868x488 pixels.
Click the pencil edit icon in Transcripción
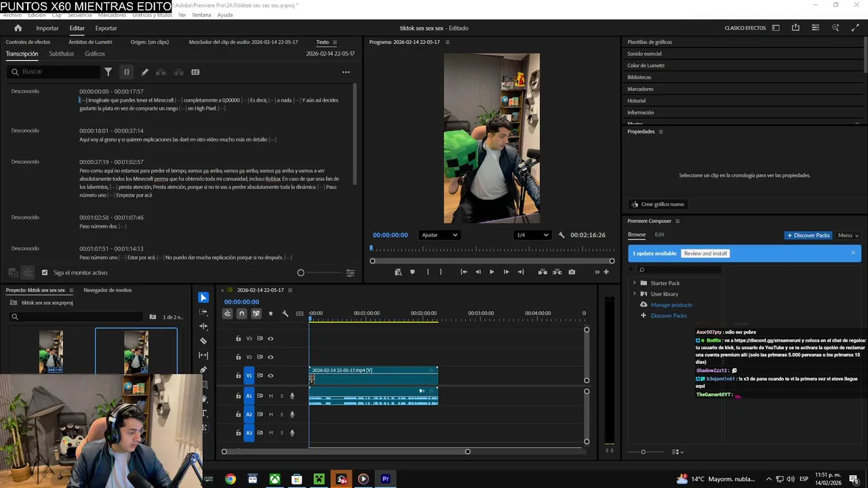[x=144, y=72]
